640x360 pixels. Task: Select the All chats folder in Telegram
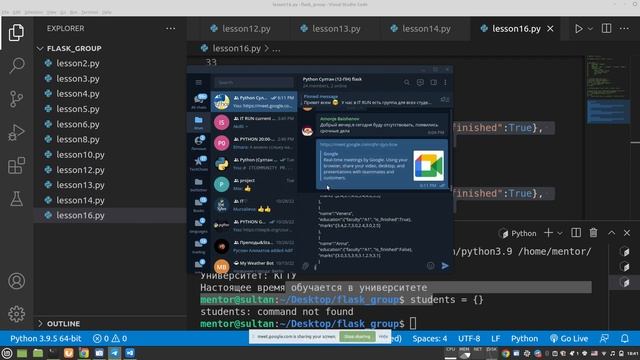(199, 101)
